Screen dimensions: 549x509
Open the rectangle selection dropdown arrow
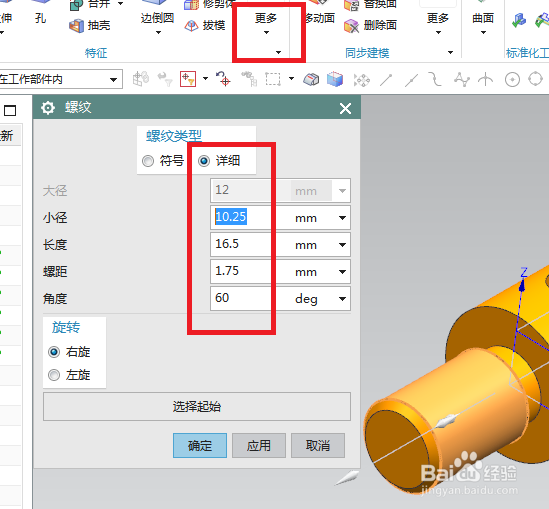tap(291, 79)
